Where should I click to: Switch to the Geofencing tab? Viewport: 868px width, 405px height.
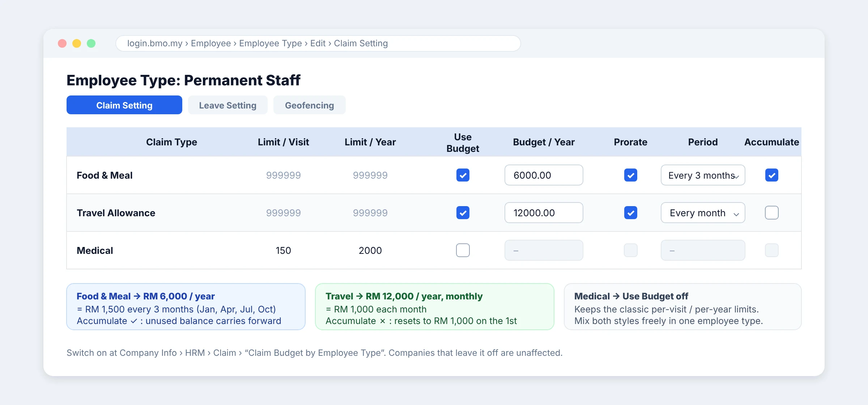(309, 105)
